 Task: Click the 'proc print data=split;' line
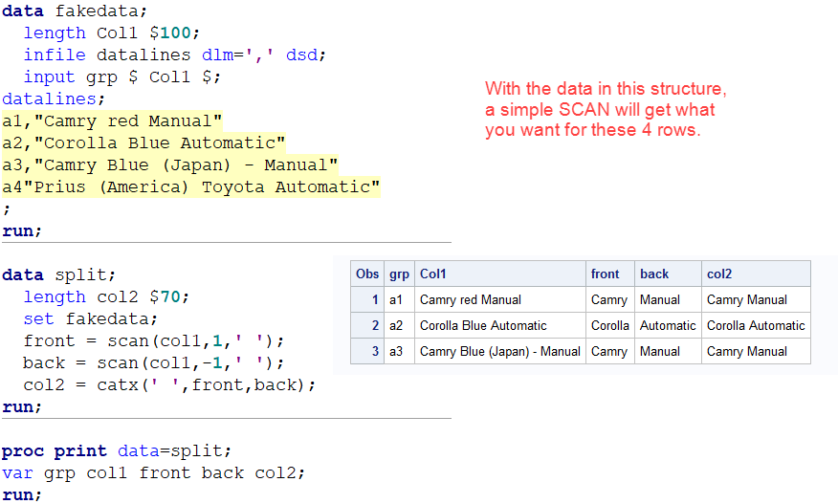click(x=117, y=450)
